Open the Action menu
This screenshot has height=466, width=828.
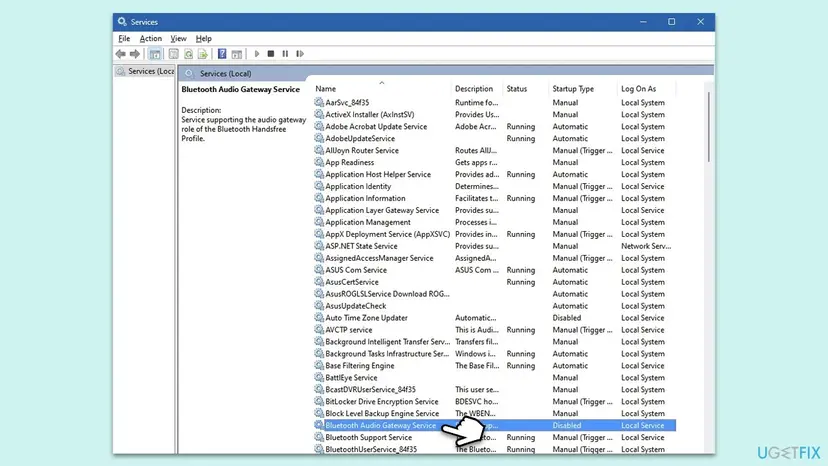click(150, 39)
